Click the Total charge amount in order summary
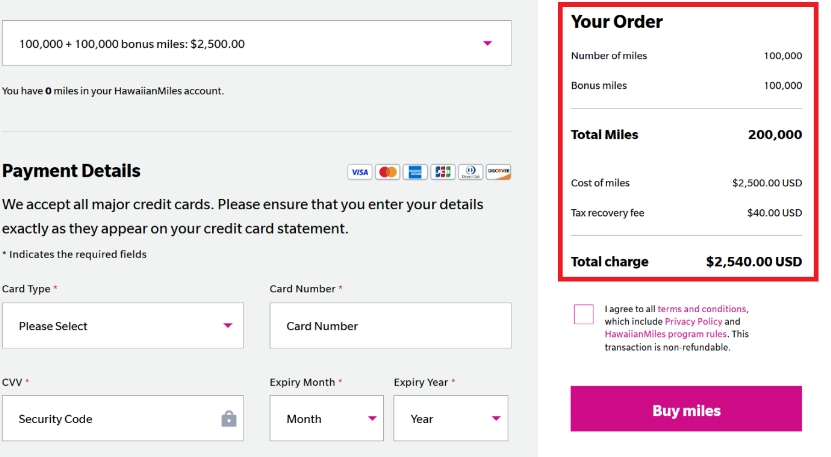This screenshot has width=831, height=457. pos(754,261)
